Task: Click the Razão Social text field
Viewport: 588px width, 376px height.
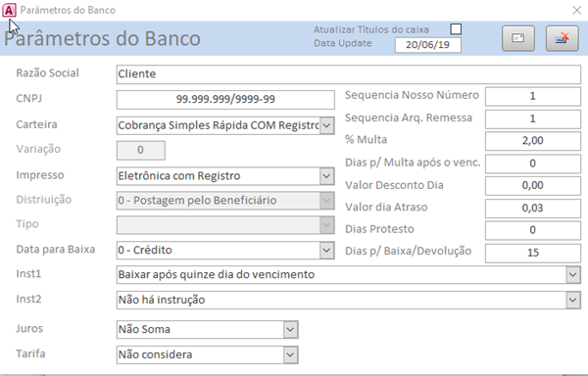Action: (x=348, y=74)
